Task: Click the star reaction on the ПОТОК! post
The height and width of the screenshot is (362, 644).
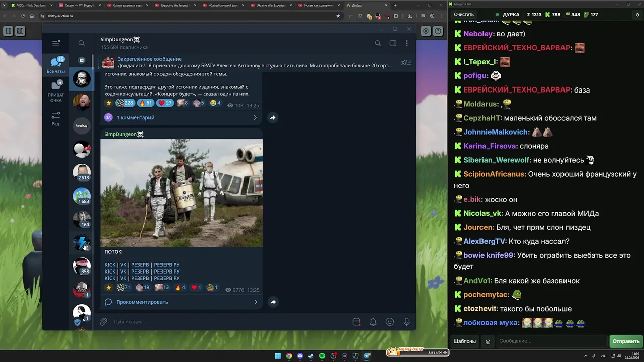Action: point(108,288)
